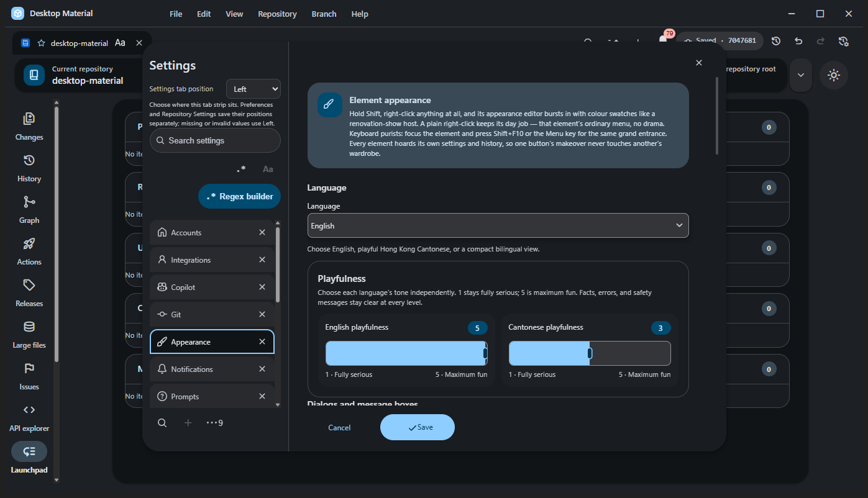Viewport: 868px width, 498px height.
Task: Open the Changes view in sidebar
Action: click(29, 127)
